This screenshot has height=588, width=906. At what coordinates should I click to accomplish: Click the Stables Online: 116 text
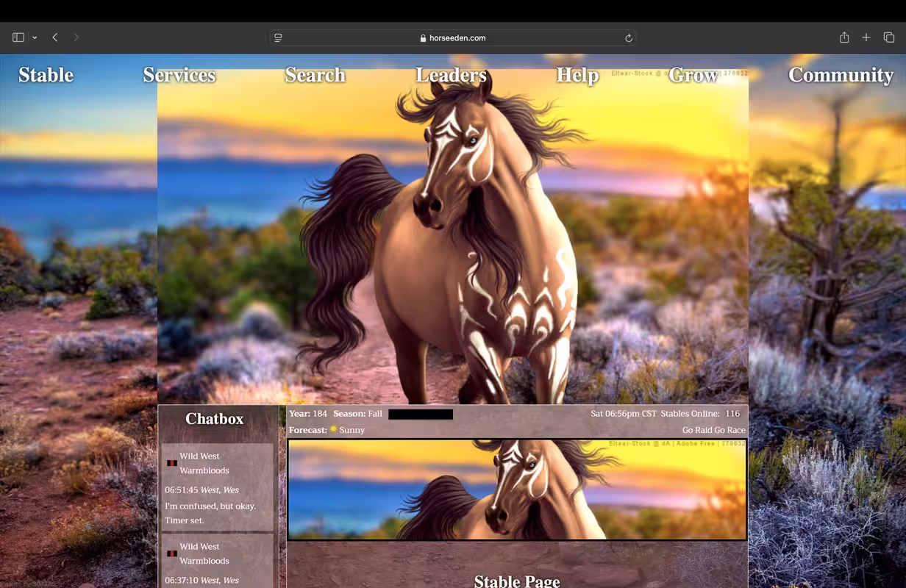[x=700, y=414]
